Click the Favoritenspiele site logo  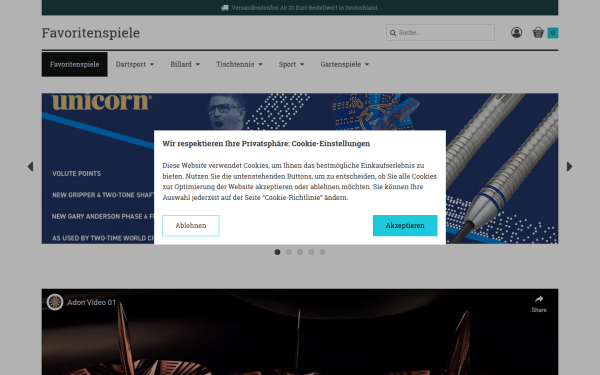[x=91, y=33]
